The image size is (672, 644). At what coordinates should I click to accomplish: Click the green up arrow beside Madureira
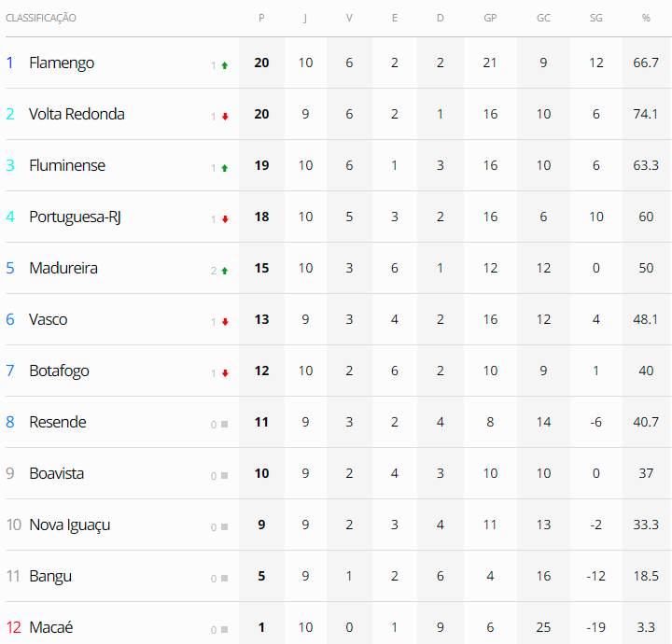[x=224, y=271]
